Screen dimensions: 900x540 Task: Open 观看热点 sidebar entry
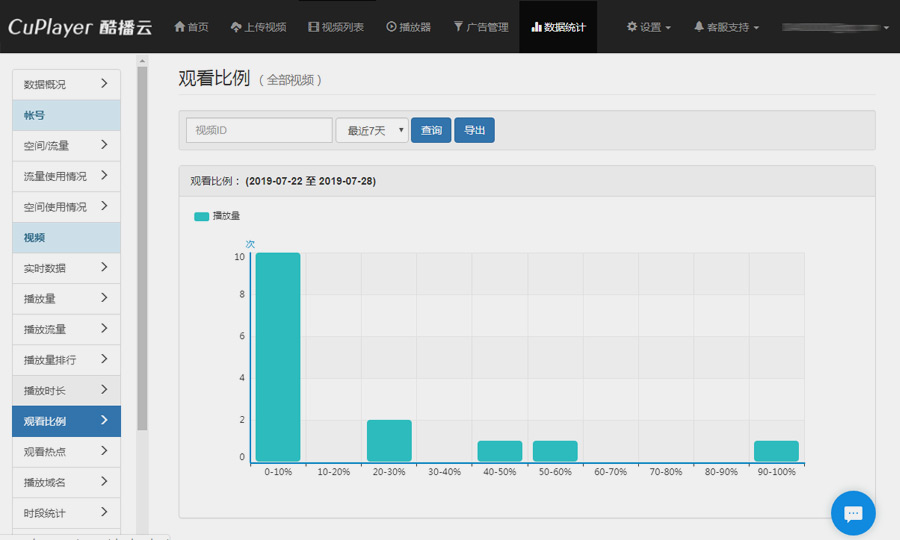tap(66, 452)
